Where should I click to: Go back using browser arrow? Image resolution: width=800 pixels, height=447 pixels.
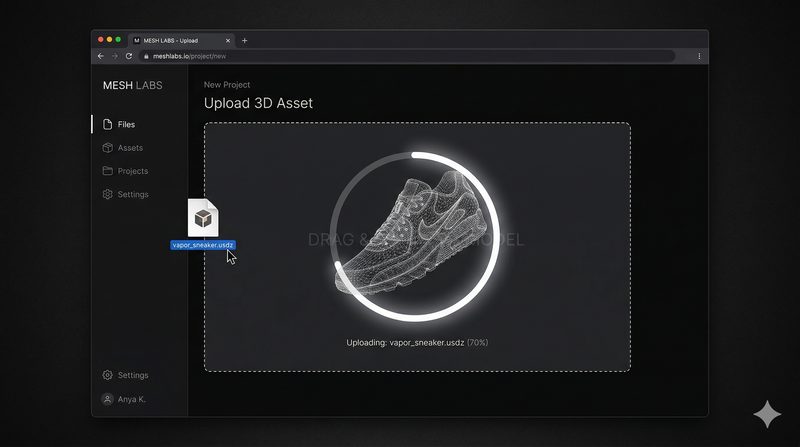pos(101,56)
